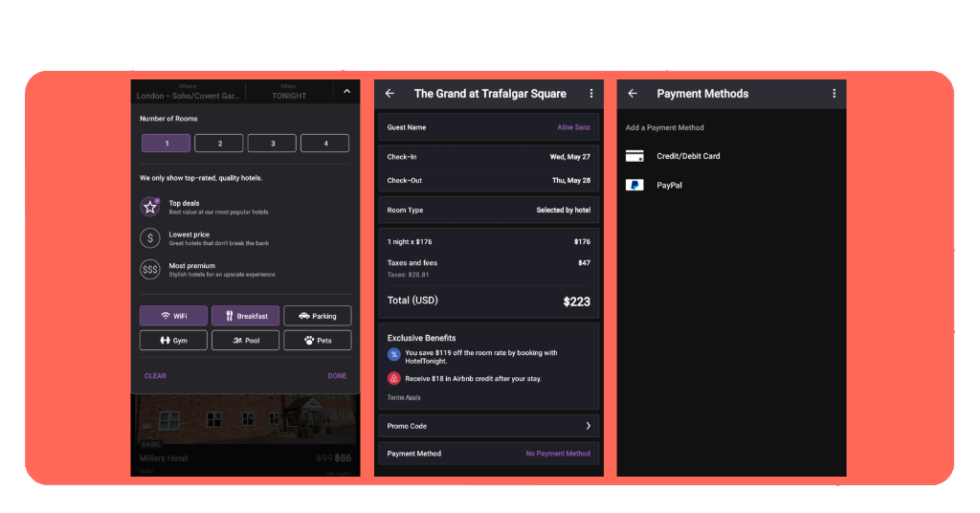The image size is (980, 513).
Task: Toggle the WiFi amenity filter
Action: [174, 316]
